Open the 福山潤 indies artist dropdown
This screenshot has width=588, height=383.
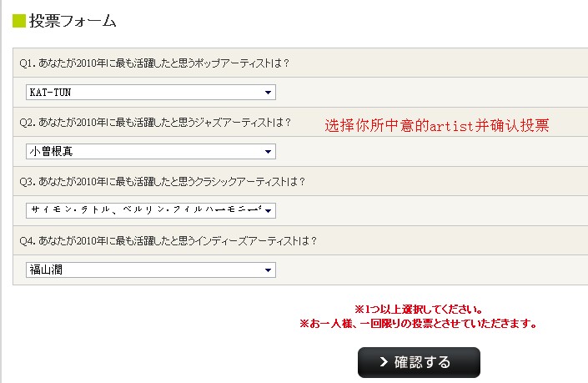151,270
